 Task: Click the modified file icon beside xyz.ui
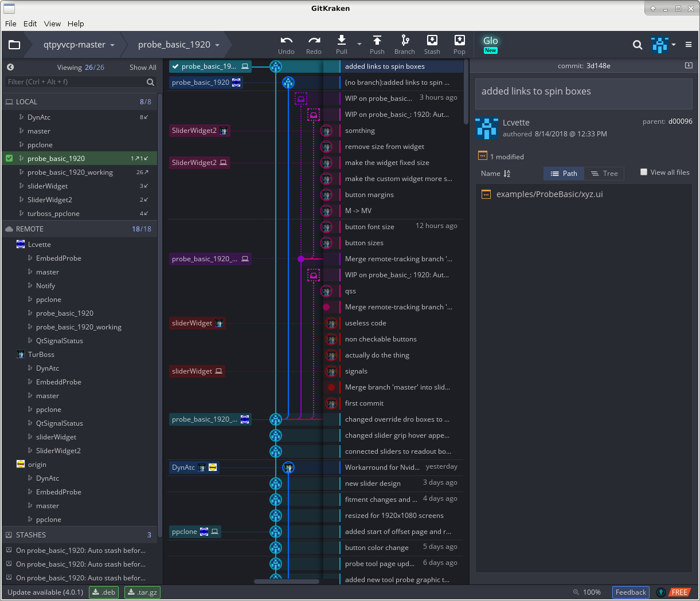pos(486,194)
